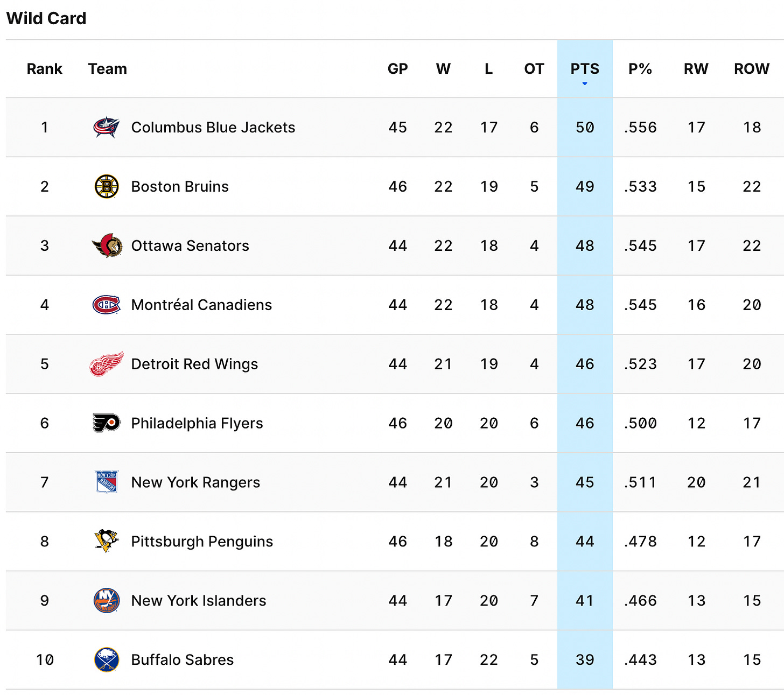Click the Columbus Blue Jackets logo
Viewport: 784px width, 695px height.
coord(106,128)
